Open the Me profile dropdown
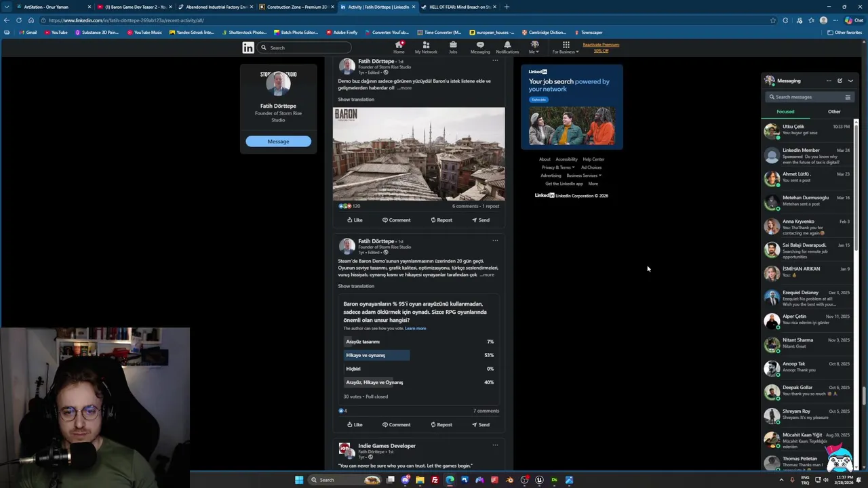This screenshot has width=868, height=488. click(534, 47)
